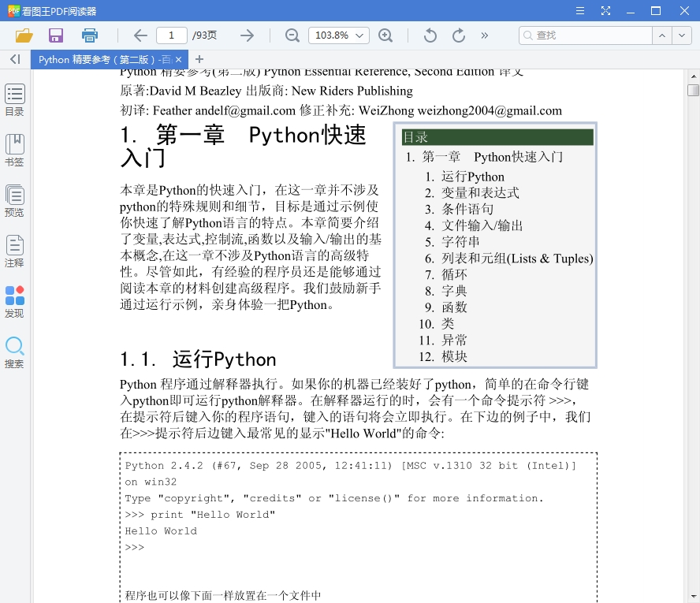The width and height of the screenshot is (700, 603).
Task: Go to next page with the right arrow
Action: 247,35
